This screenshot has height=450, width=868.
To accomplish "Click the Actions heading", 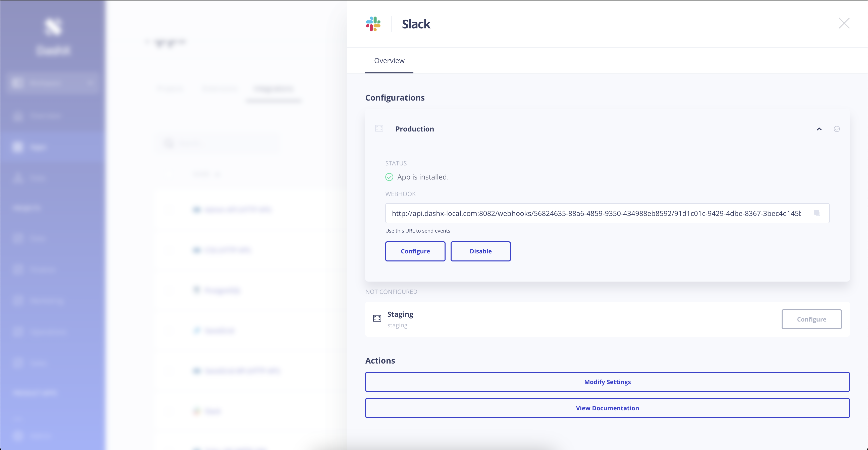I will coord(380,361).
